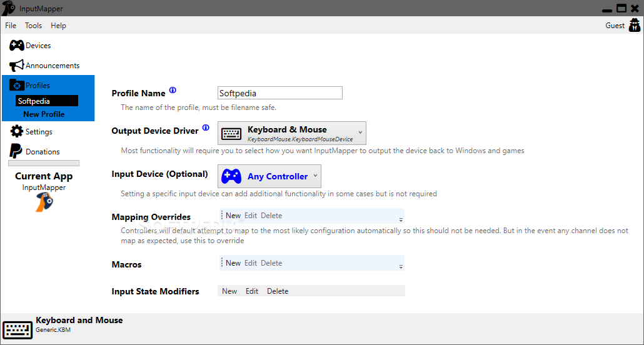This screenshot has height=345, width=644.
Task: Expand the Macros toolbar overflow arrow
Action: click(401, 267)
